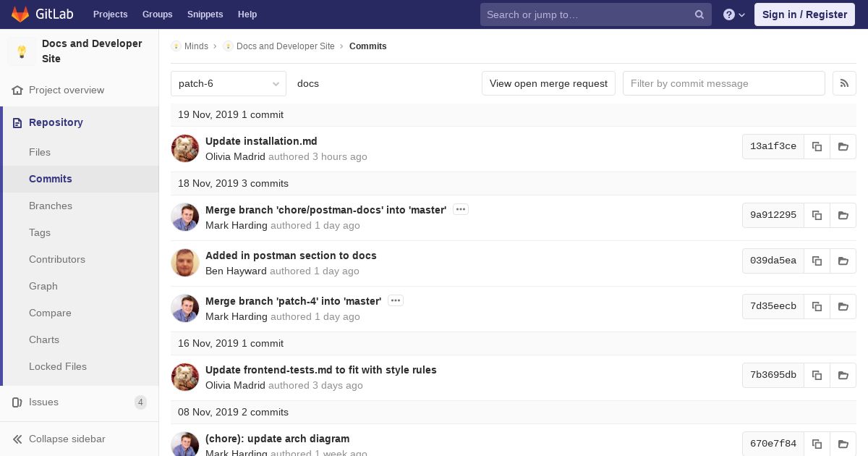Viewport: 868px width, 456px height.
Task: Click Ben Hayward's avatar thumbnail
Action: [185, 263]
